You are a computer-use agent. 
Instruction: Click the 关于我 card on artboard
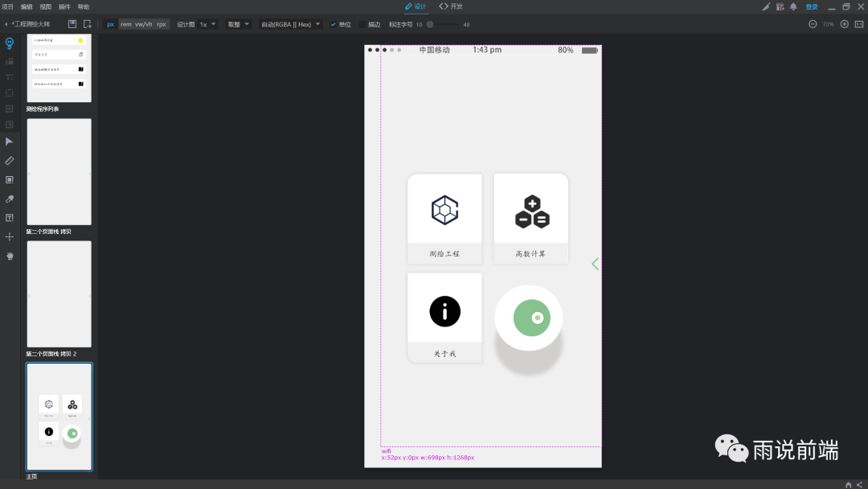point(444,318)
